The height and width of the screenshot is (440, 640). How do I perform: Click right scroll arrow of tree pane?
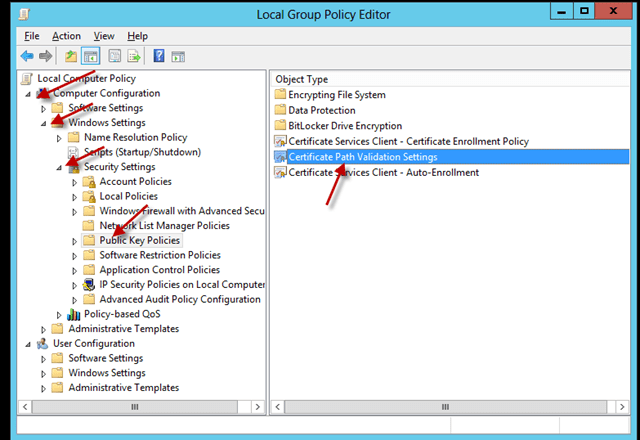[257, 407]
